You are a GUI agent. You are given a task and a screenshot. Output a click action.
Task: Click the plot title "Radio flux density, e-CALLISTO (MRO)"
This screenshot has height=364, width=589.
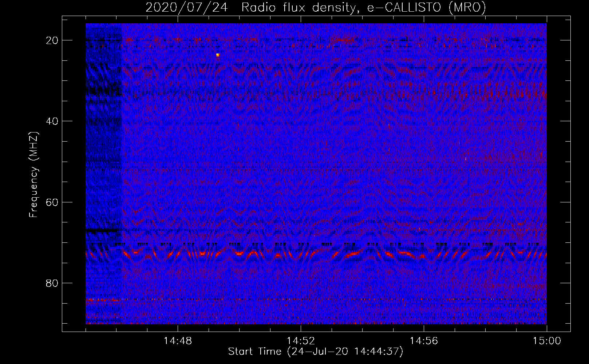coord(364,7)
